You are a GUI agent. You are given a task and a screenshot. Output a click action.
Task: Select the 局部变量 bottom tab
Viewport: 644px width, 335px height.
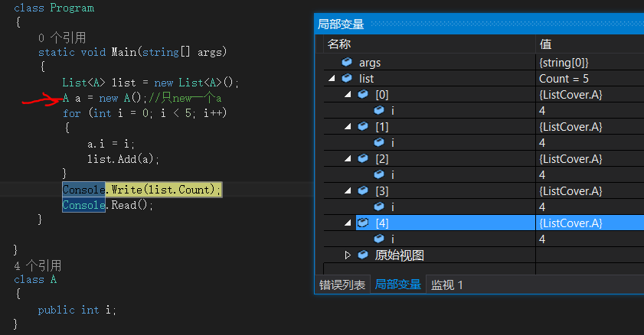pos(398,285)
